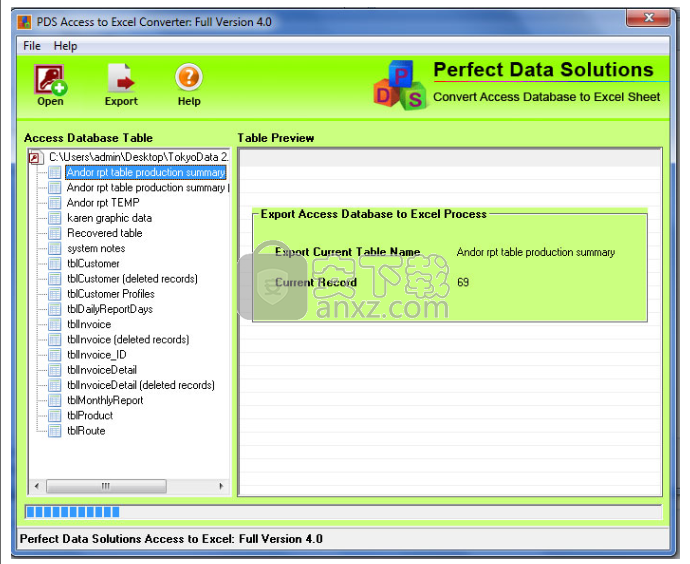Open the Help menu in menu bar
This screenshot has width=690, height=564.
[x=65, y=46]
